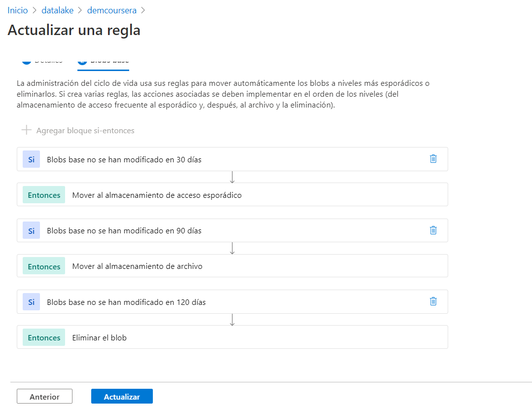The image size is (532, 409).
Task: Delete the 30 días condition block
Action: point(433,159)
